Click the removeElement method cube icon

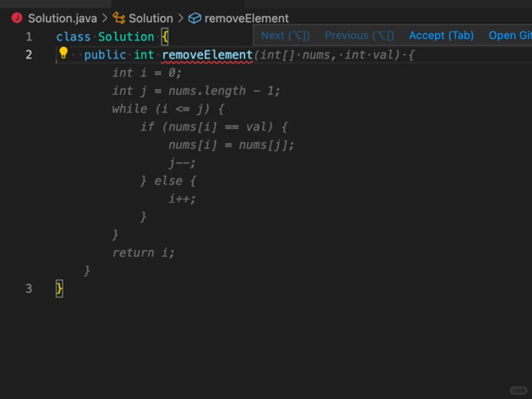coord(194,18)
